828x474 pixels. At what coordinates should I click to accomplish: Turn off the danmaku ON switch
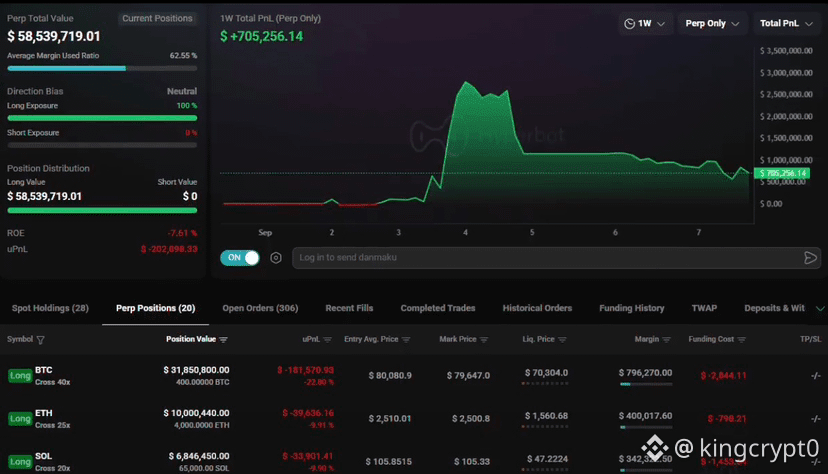(240, 258)
